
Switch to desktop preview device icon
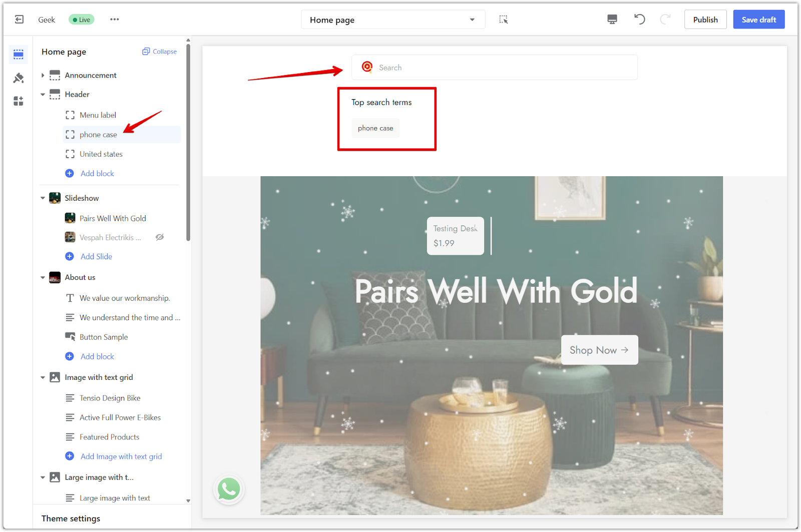pos(612,20)
